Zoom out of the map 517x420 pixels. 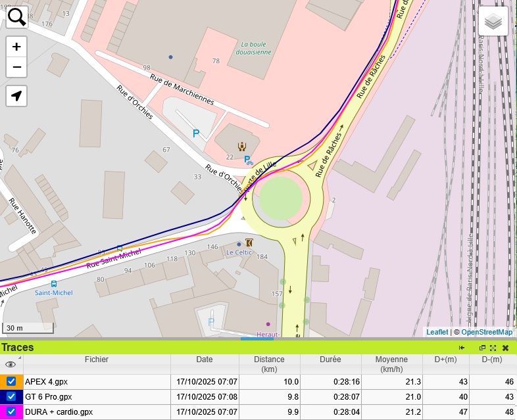pos(16,67)
